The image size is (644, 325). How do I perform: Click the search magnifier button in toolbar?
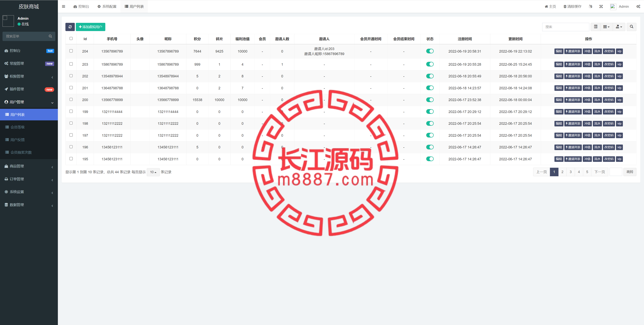point(631,27)
